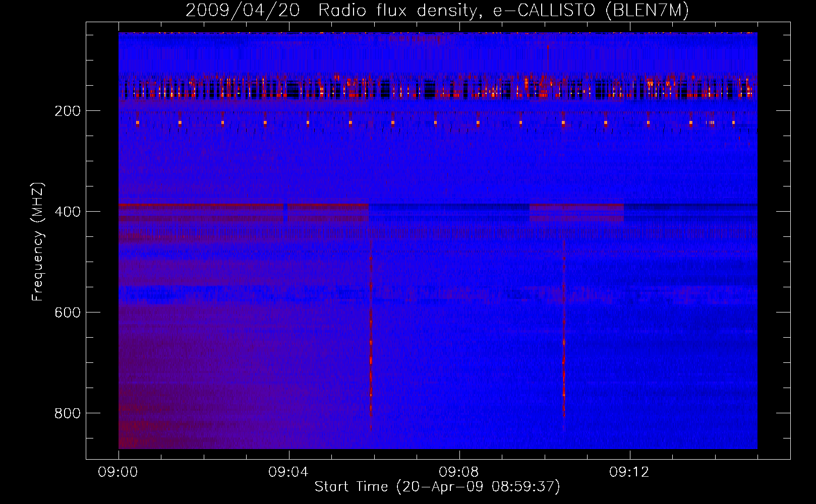Click the 800 frequency tick label
This screenshot has height=504, width=816.
point(68,413)
